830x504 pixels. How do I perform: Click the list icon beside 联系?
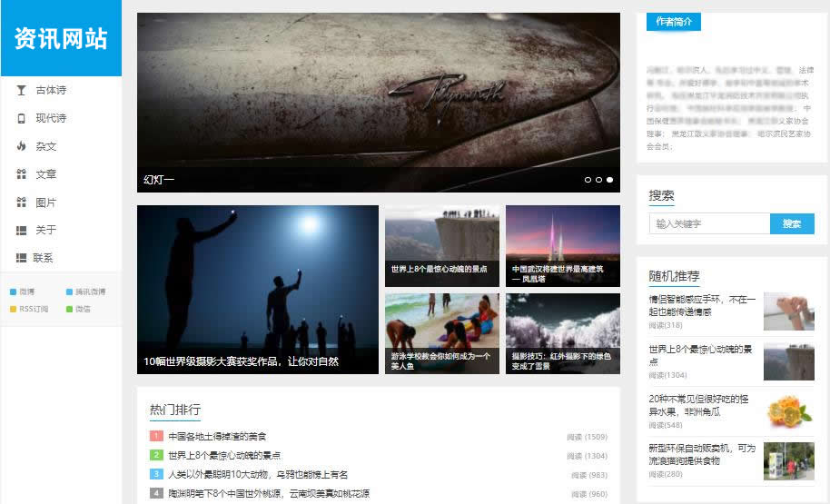click(x=21, y=258)
